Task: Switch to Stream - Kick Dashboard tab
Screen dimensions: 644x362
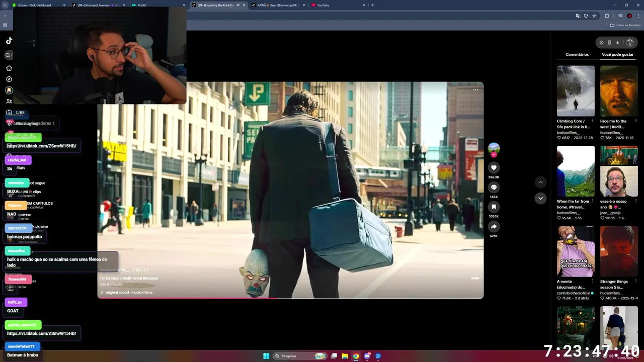Action: 39,5
